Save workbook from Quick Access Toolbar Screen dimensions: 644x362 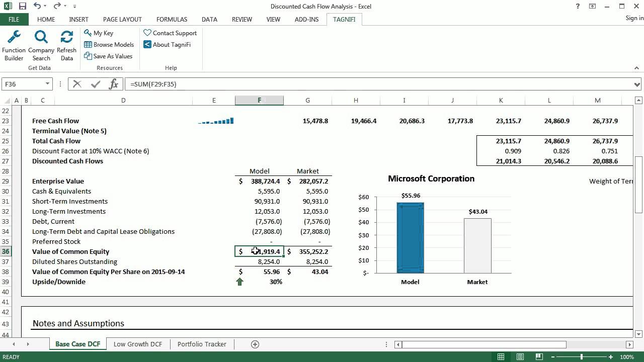(x=22, y=6)
